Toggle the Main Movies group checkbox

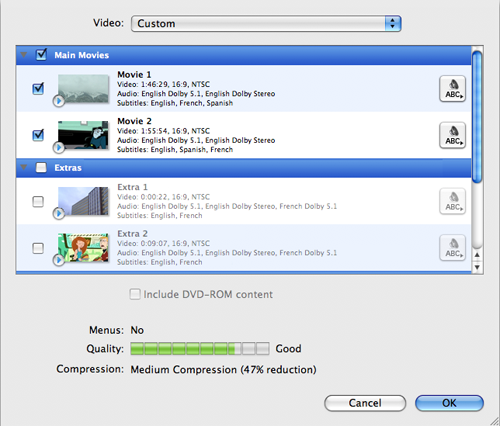pos(41,55)
